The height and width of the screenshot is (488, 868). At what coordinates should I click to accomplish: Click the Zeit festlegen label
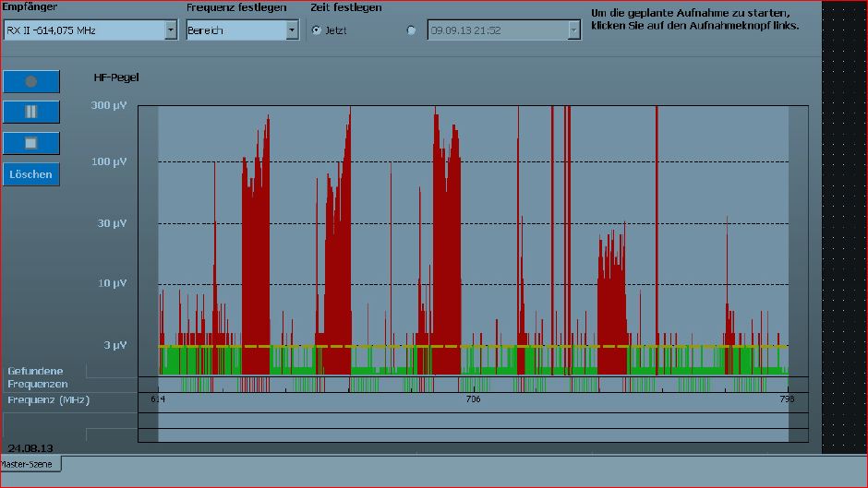pyautogui.click(x=346, y=7)
